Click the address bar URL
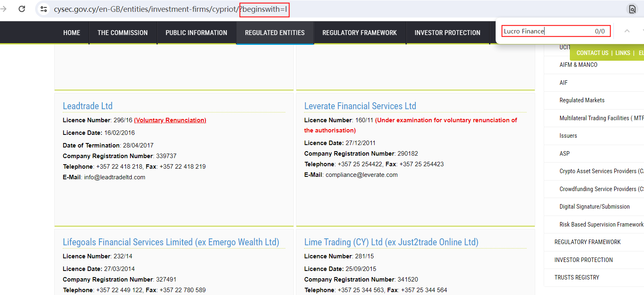This screenshot has width=644, height=295. (170, 9)
